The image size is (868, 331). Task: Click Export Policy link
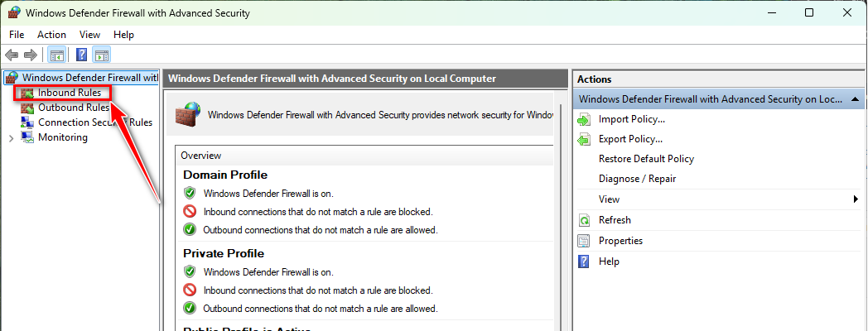coord(630,139)
